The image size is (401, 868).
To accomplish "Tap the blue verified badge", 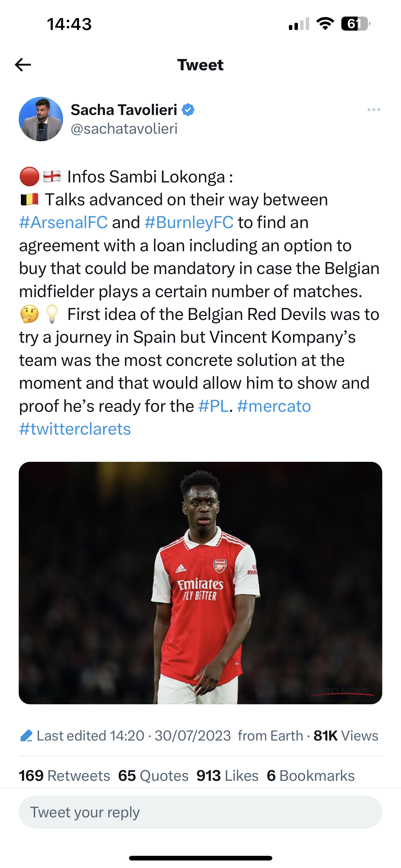I will (x=188, y=110).
